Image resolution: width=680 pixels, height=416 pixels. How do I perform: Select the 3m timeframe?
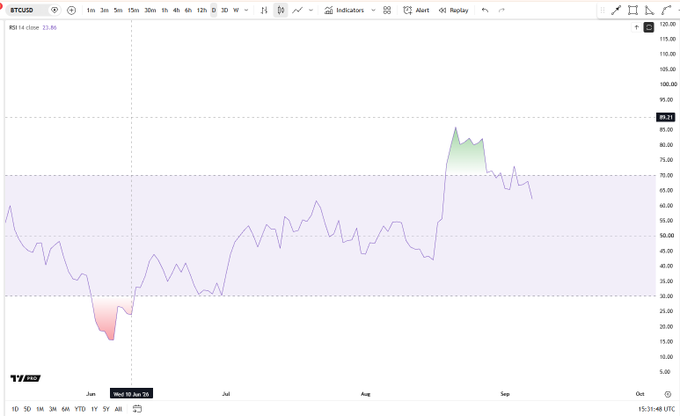105,10
